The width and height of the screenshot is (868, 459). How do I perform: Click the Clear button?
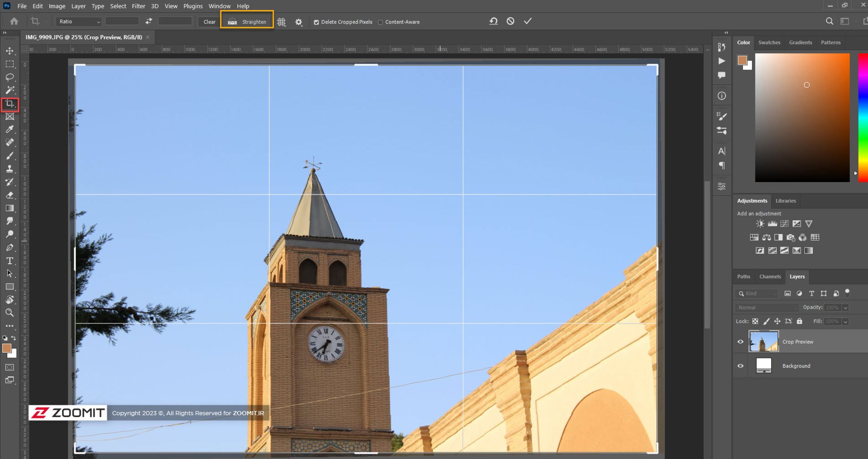coord(209,22)
